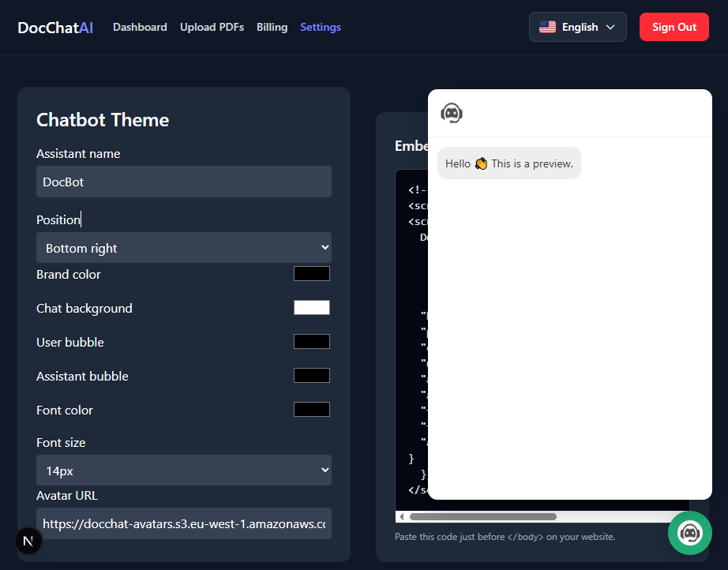
Task: Expand the English language selector
Action: [x=577, y=26]
